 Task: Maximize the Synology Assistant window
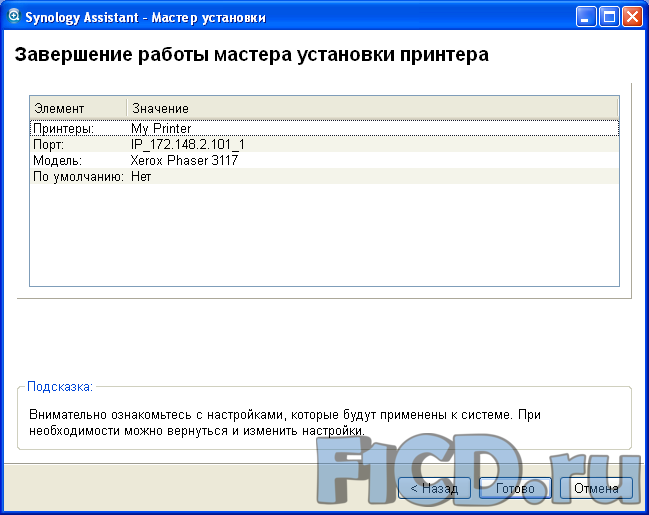[x=609, y=17]
